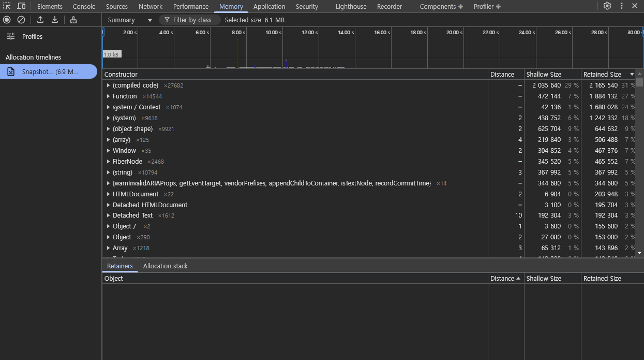Expand the Object ×290 row
The height and width of the screenshot is (360, 644).
(108, 237)
